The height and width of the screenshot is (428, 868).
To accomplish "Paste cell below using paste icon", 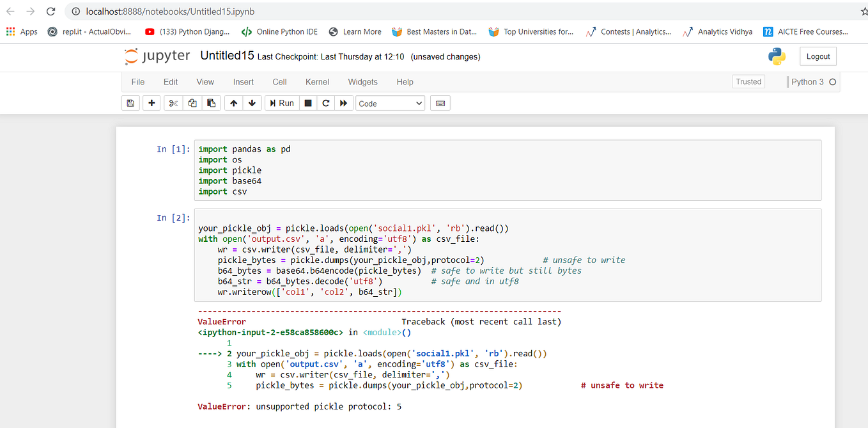I will (x=212, y=103).
